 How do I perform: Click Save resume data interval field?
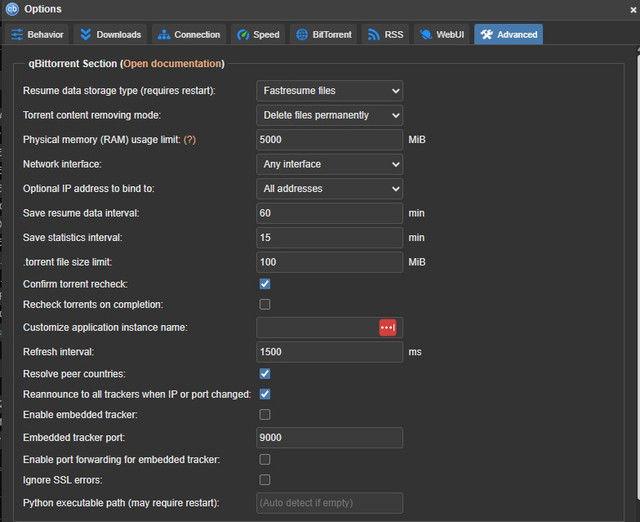click(330, 213)
